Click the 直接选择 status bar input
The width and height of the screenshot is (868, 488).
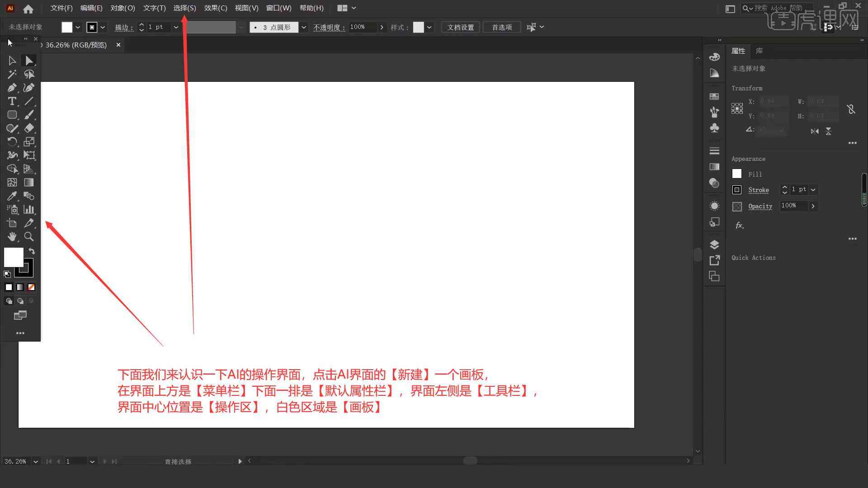(x=178, y=460)
